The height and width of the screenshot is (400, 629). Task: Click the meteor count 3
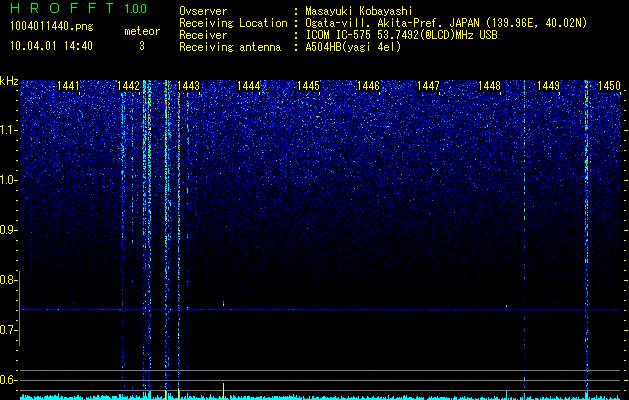coord(142,46)
